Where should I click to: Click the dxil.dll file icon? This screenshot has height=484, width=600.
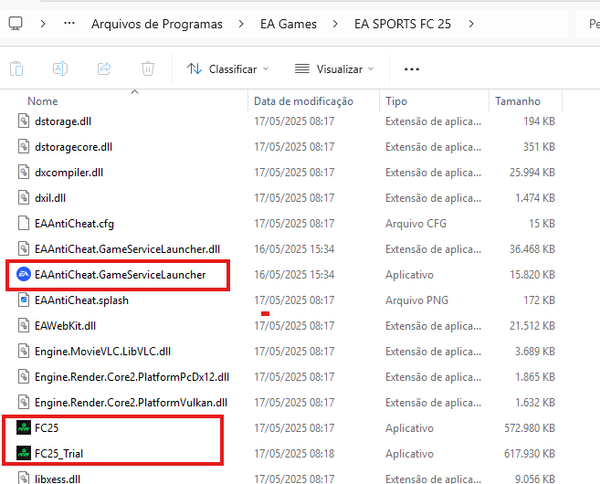coord(23,198)
